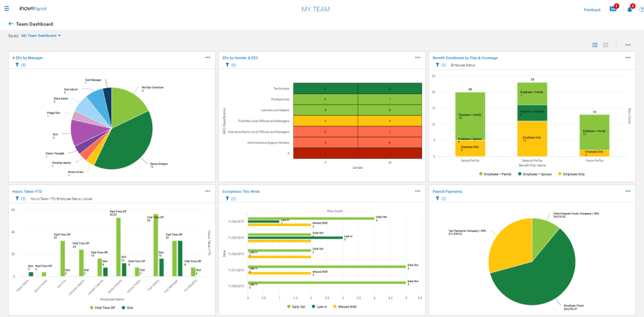Click the filter icon on Hours Taken YTD

coord(17,199)
